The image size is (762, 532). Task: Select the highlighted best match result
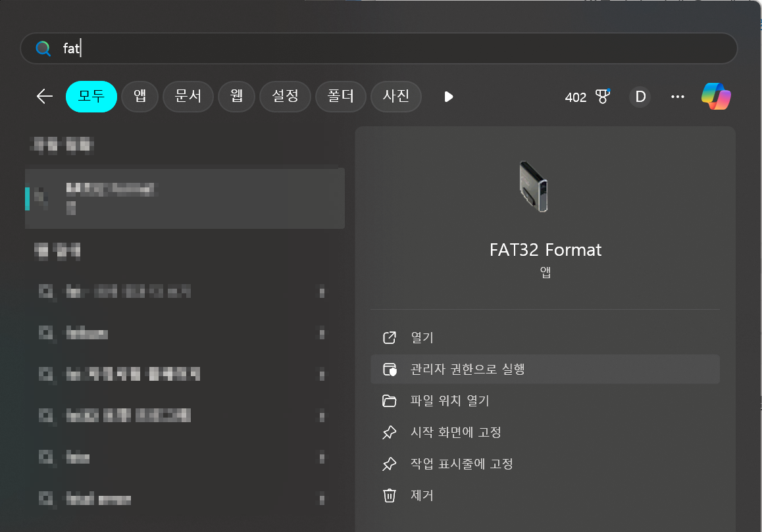click(185, 198)
